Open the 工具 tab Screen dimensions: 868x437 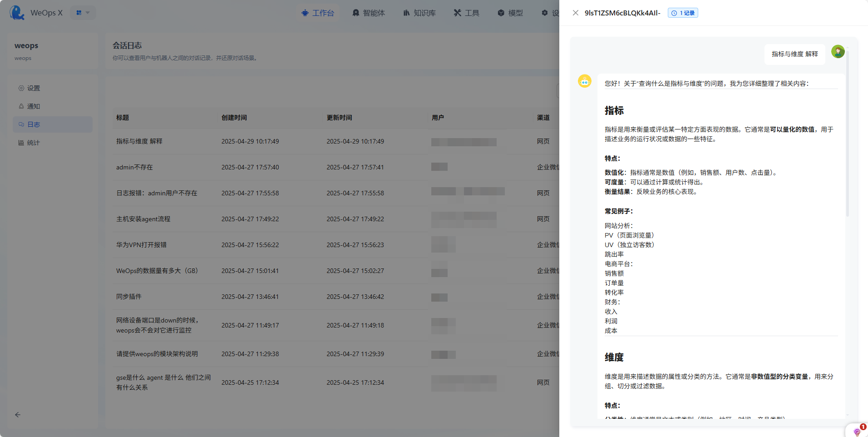point(467,13)
